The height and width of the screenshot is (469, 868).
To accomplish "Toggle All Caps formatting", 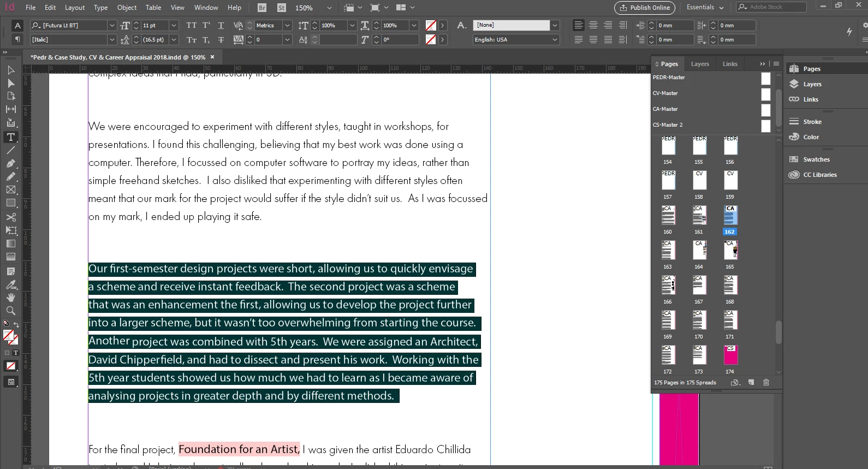I will (191, 25).
